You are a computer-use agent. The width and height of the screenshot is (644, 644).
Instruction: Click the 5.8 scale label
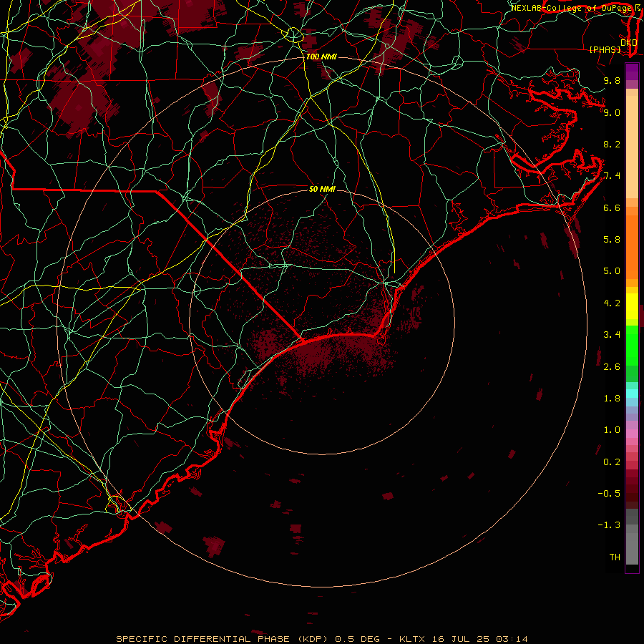[612, 240]
